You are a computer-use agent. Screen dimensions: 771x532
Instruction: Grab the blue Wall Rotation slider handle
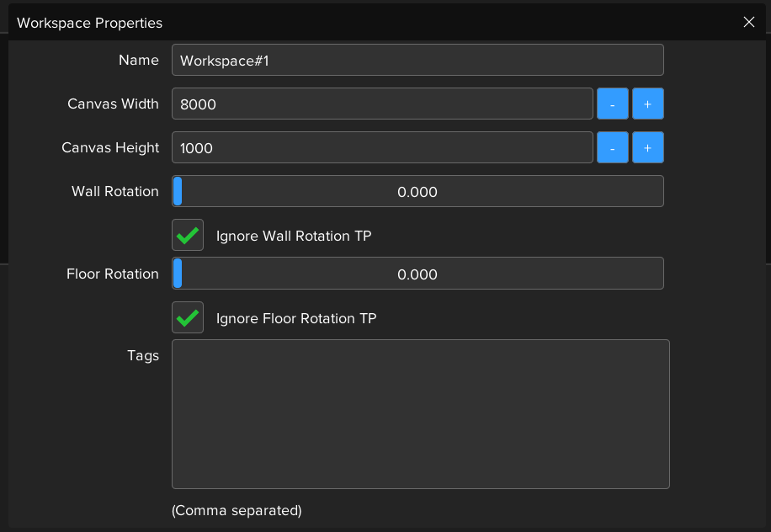click(178, 192)
